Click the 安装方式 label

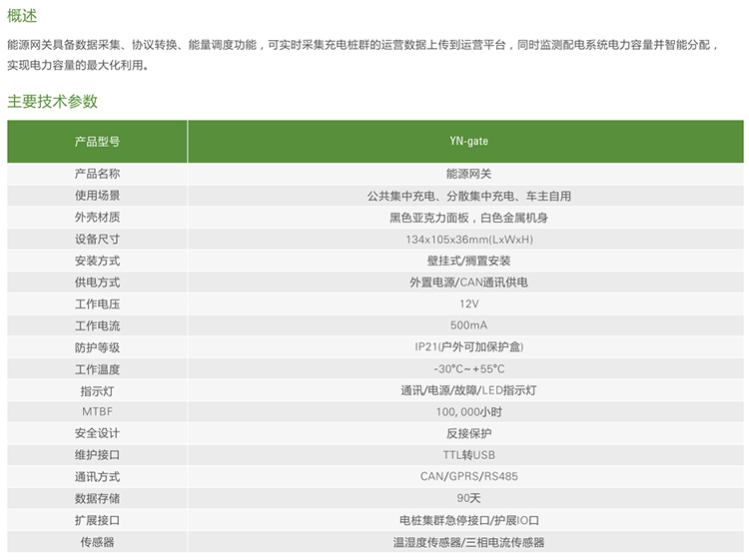coord(97,261)
